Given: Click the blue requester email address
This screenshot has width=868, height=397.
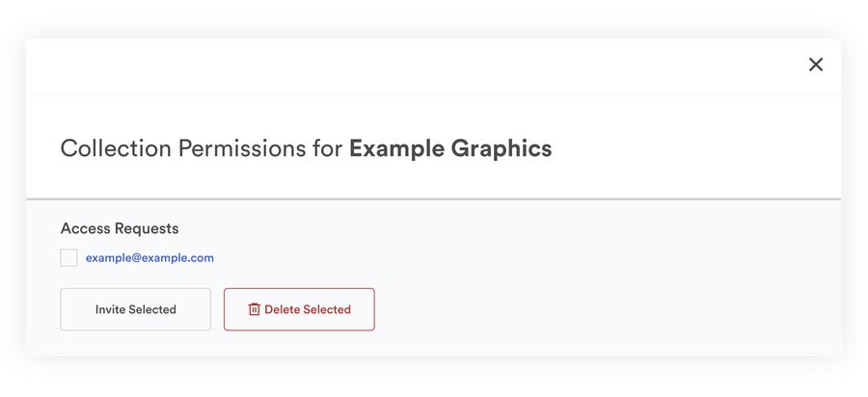Looking at the screenshot, I should point(149,258).
